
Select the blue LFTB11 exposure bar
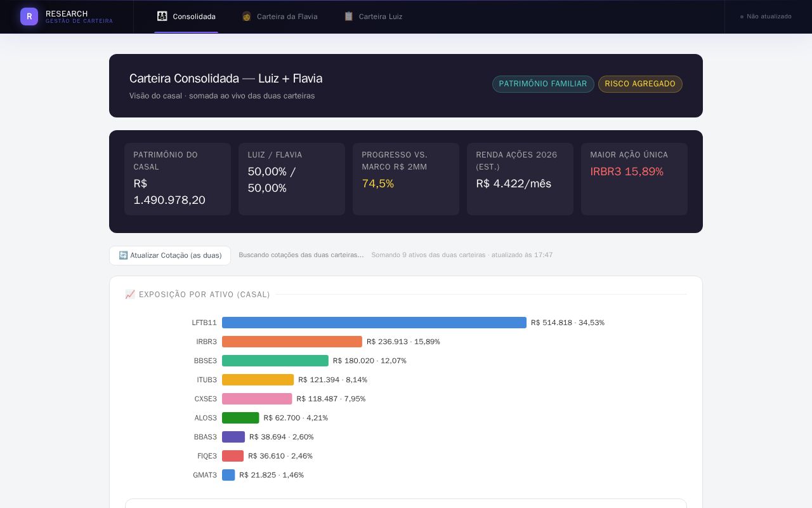(374, 323)
